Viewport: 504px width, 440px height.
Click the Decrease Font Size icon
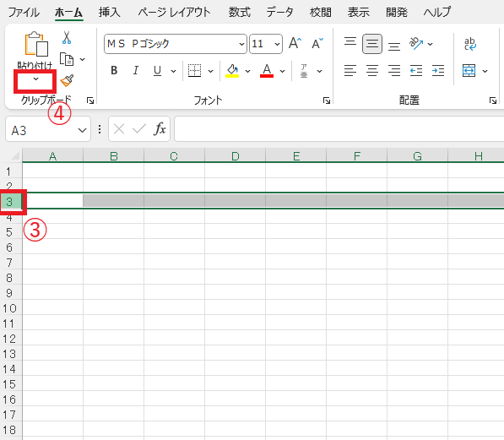(317, 43)
